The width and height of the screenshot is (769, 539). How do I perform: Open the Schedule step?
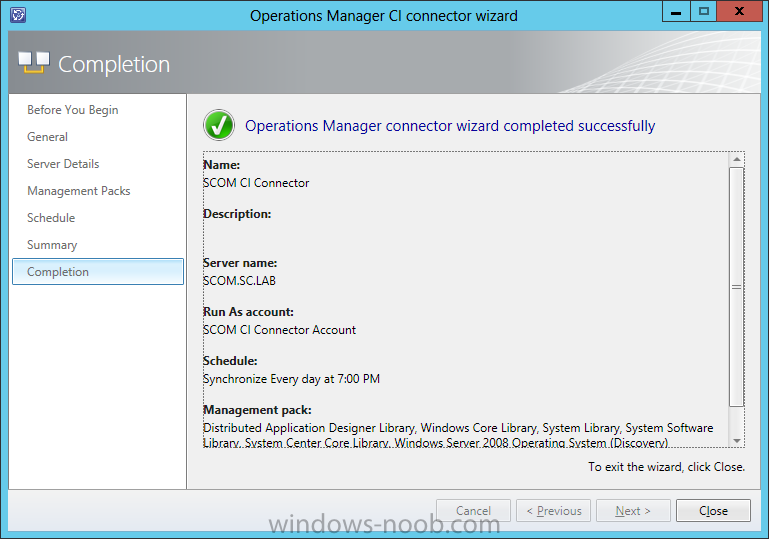coord(51,218)
